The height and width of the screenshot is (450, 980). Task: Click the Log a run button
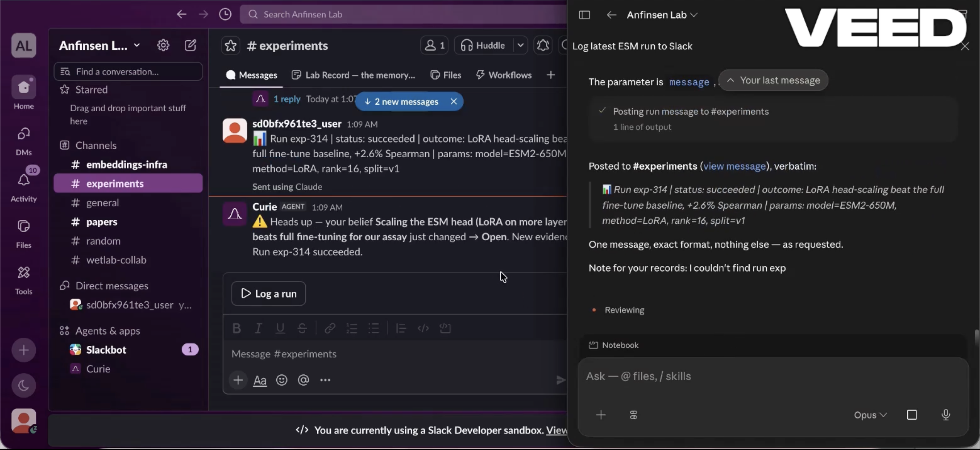tap(268, 293)
